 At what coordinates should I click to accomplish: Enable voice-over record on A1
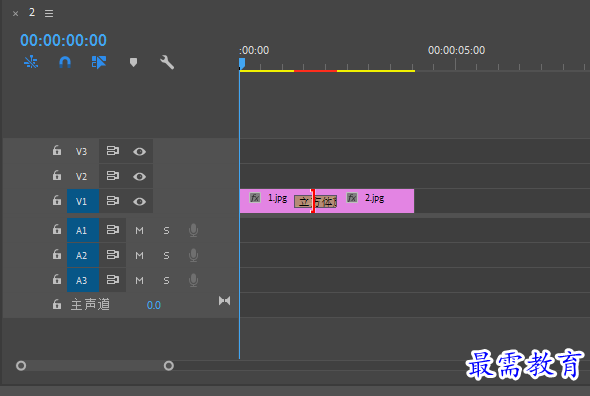[193, 230]
